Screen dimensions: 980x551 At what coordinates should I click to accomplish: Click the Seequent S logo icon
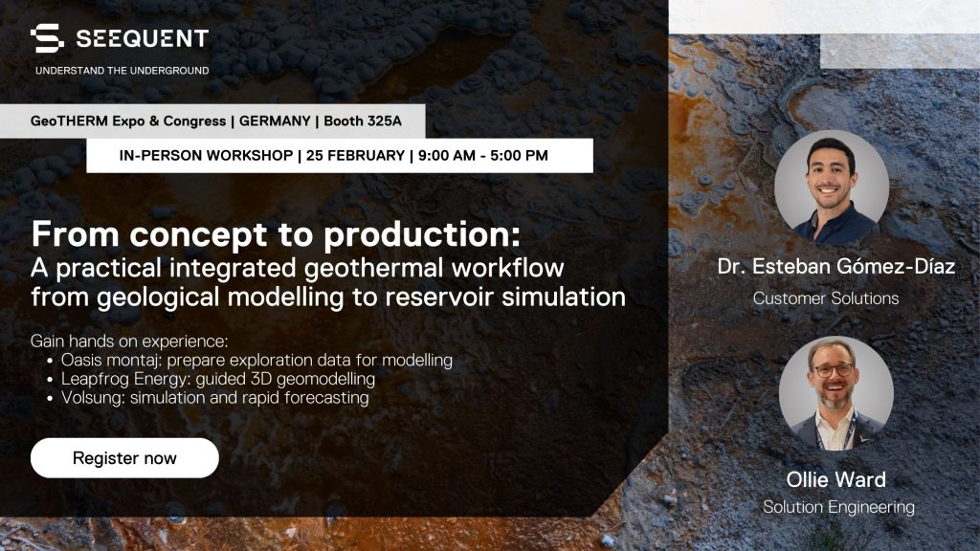pyautogui.click(x=47, y=38)
